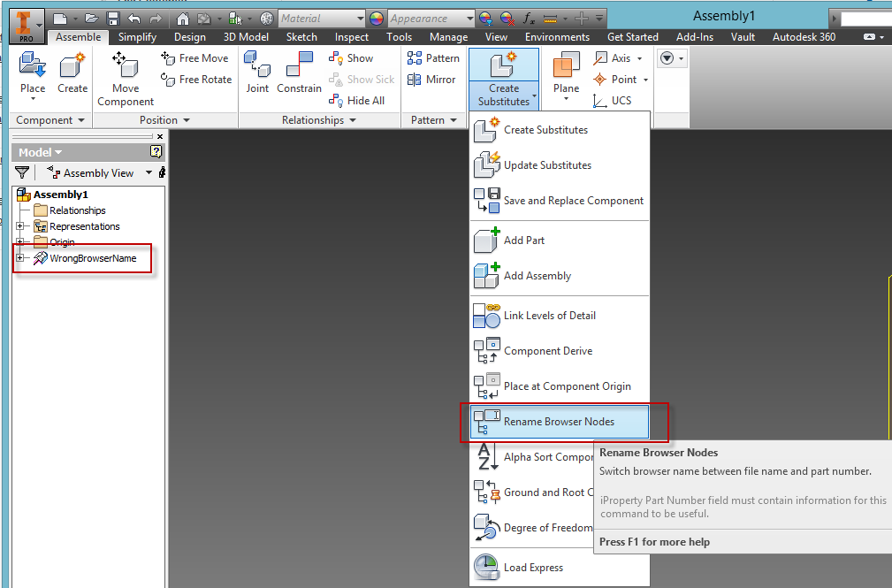This screenshot has width=892, height=588.
Task: Open the Inspect ribbon tab
Action: pos(350,36)
